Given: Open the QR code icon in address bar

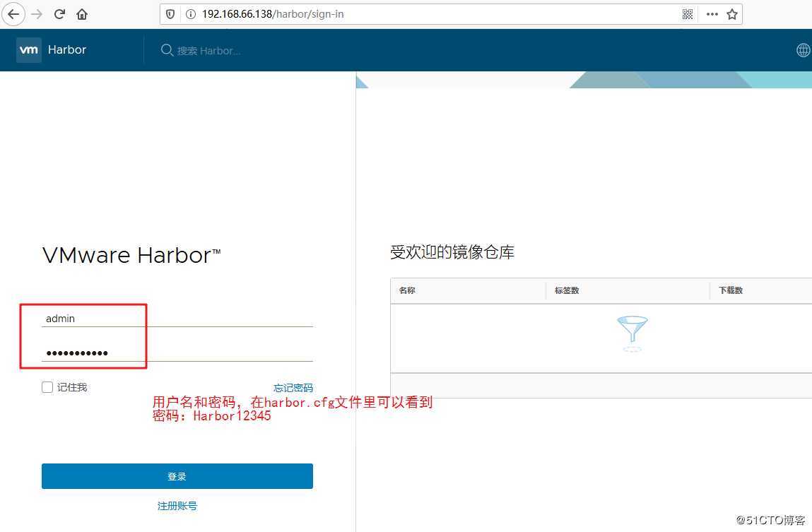Looking at the screenshot, I should point(687,14).
